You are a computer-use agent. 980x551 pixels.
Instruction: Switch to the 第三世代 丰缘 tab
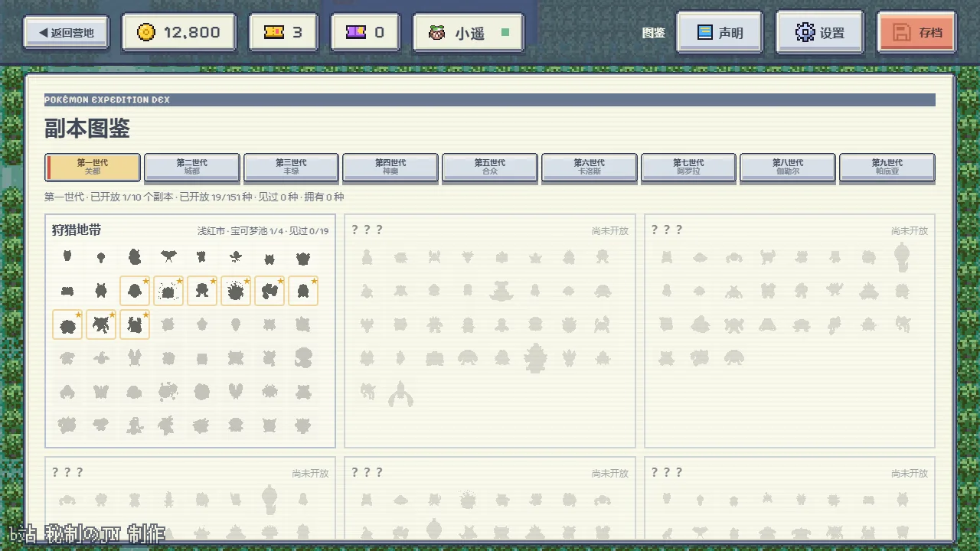pyautogui.click(x=291, y=167)
